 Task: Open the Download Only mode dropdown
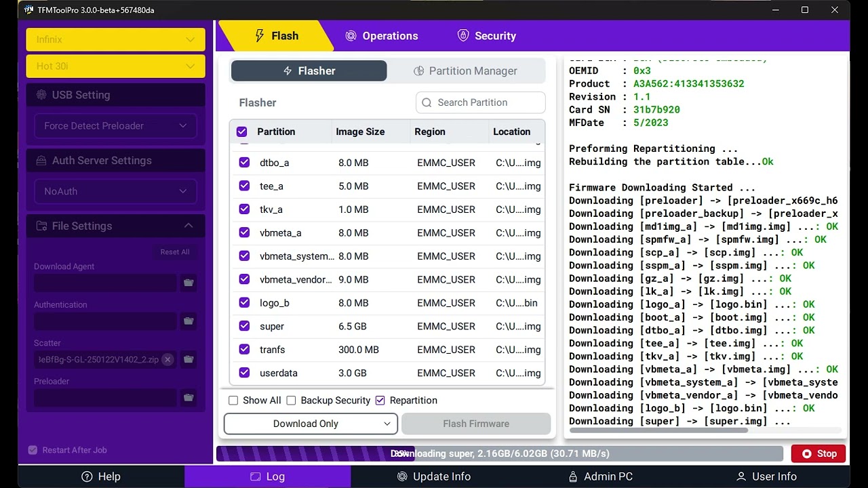coord(311,424)
